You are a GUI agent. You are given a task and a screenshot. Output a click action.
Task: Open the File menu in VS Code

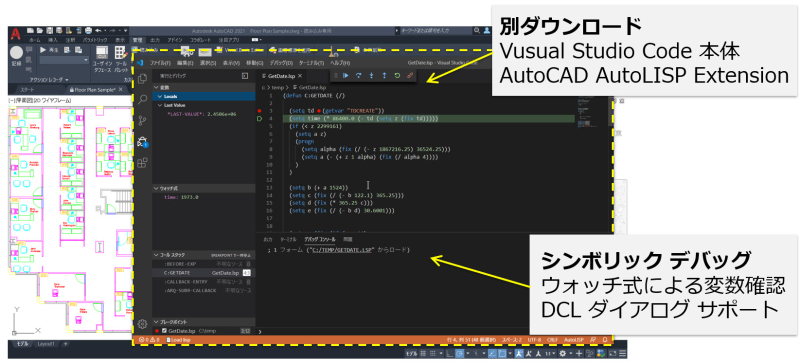pos(160,63)
